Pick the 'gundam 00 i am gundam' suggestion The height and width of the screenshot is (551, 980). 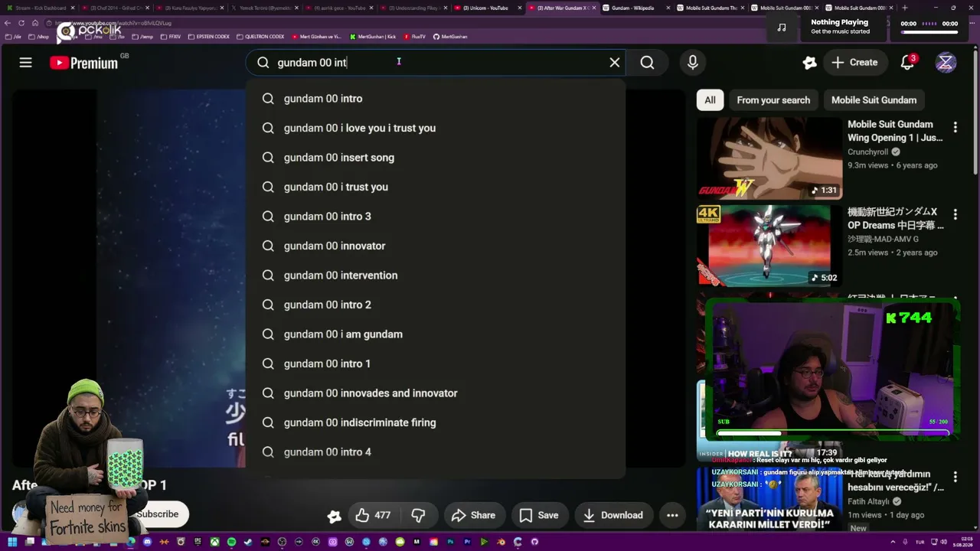click(436, 334)
